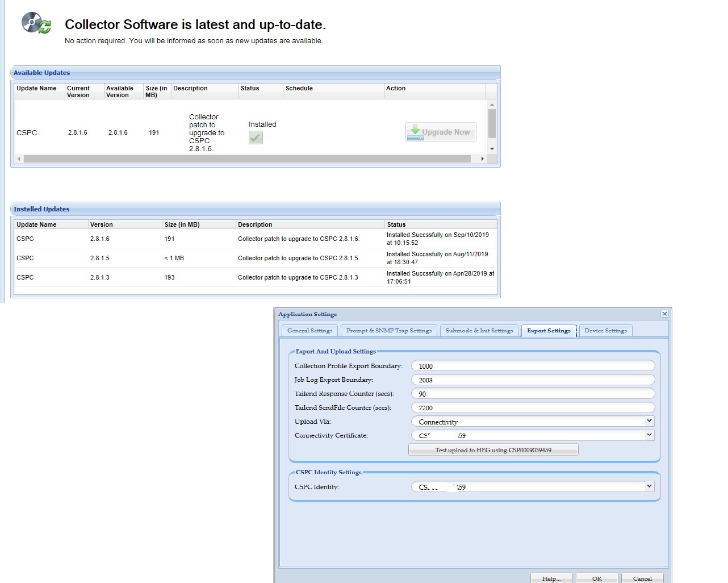
Task: Open the Device Settings tab
Action: tap(605, 331)
